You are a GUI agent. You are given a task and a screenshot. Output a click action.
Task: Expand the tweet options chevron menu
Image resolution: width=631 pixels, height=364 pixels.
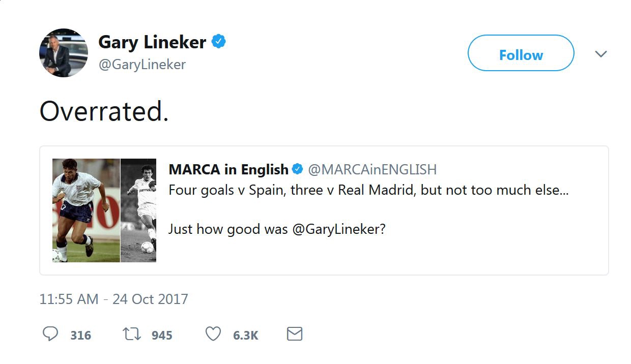[601, 54]
